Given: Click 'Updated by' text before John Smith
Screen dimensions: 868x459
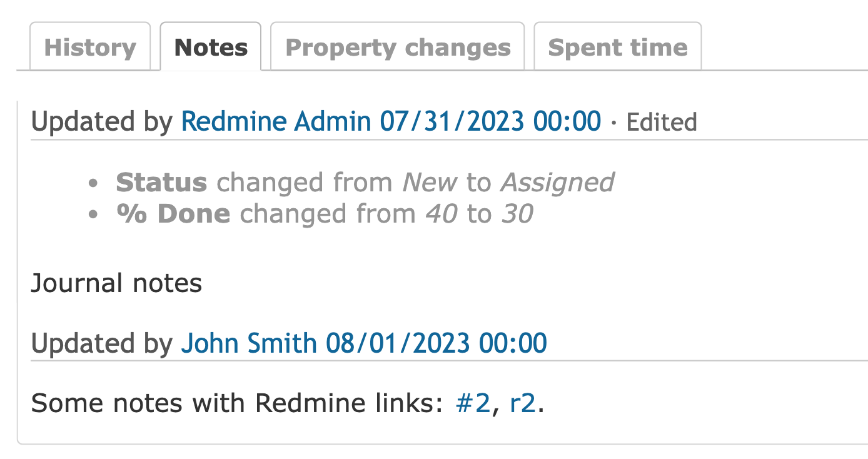Looking at the screenshot, I should click(102, 343).
